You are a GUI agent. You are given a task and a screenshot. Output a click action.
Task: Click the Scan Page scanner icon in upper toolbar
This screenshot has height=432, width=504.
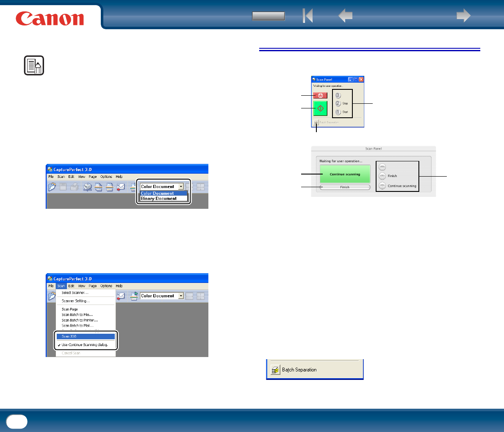click(87, 187)
